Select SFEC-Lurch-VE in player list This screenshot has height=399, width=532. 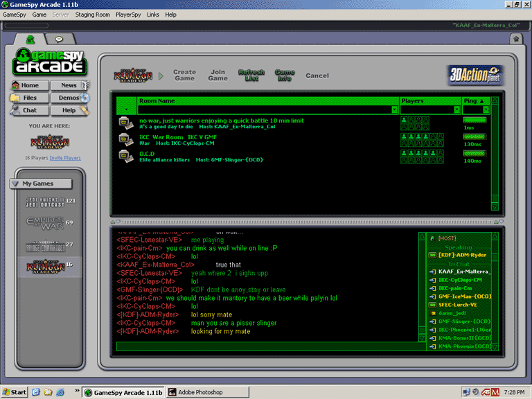point(458,305)
